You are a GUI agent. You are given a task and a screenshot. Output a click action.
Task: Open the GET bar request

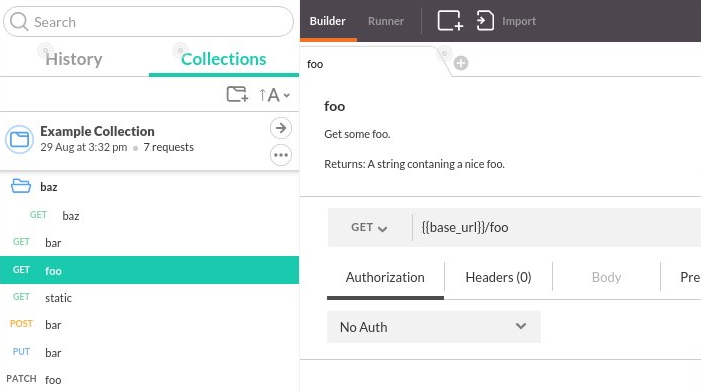click(x=149, y=243)
